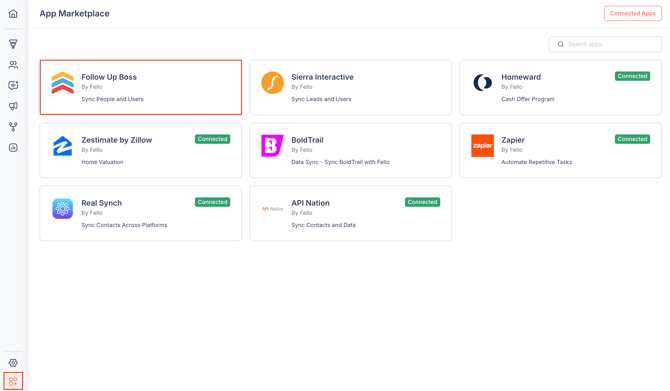Open the Contacts people icon in the sidebar

click(x=13, y=65)
